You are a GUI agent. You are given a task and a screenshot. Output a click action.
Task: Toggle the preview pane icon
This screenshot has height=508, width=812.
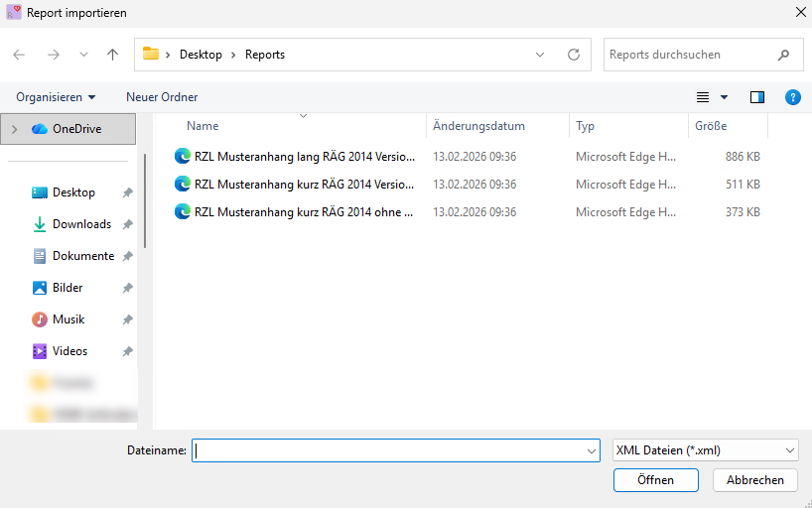coord(757,97)
